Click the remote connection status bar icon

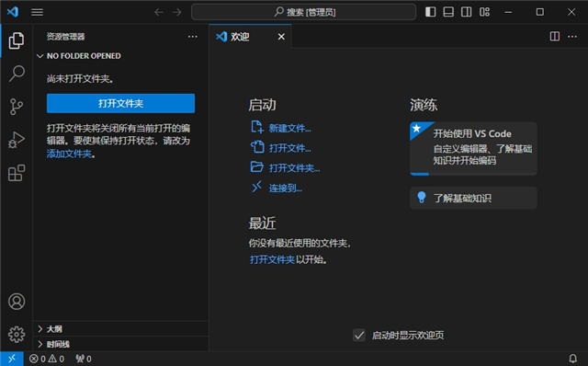click(12, 359)
